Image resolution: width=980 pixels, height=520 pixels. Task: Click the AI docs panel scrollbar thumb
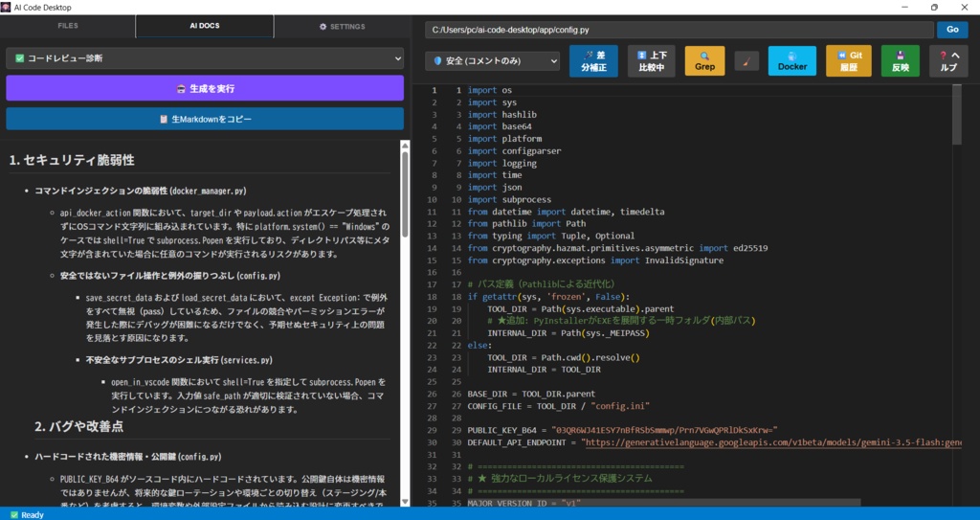pos(405,194)
